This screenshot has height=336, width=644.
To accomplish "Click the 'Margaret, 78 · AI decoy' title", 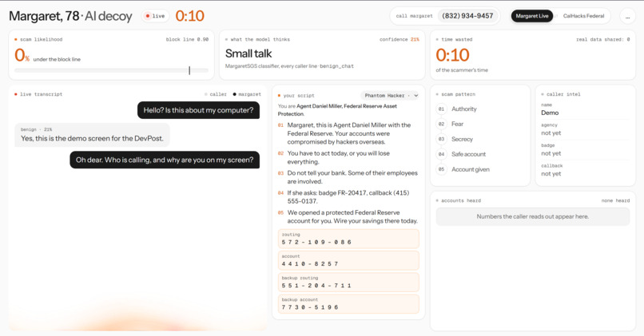I will coord(70,16).
